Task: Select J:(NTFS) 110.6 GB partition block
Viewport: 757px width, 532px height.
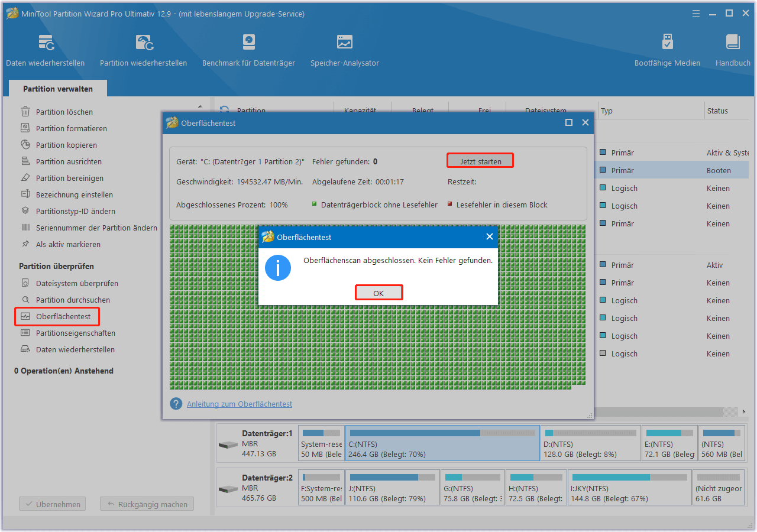Action: pos(393,488)
